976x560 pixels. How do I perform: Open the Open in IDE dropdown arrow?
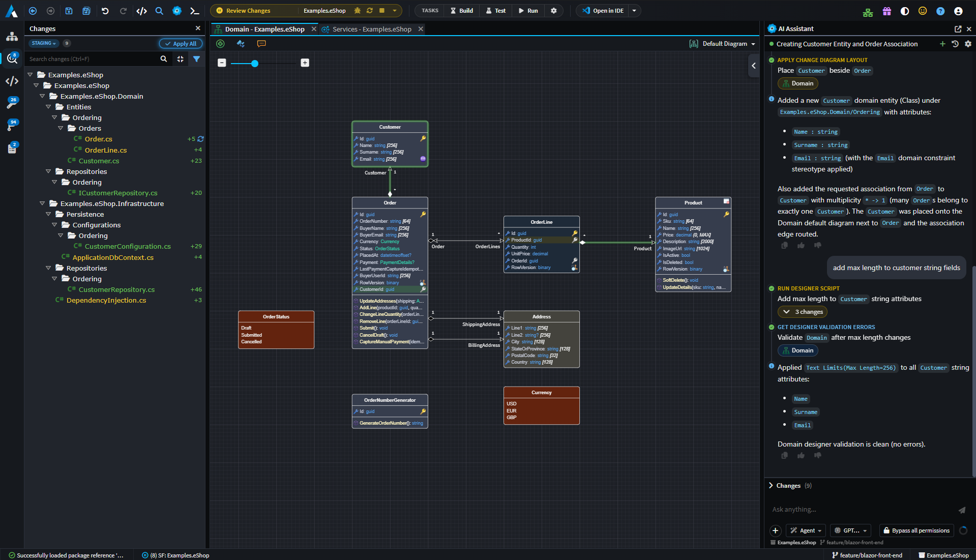[x=634, y=11]
